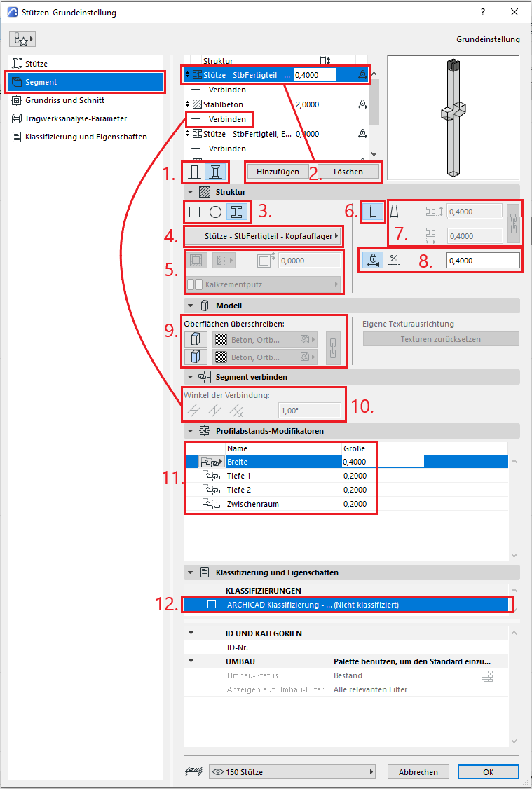This screenshot has height=789, width=532.
Task: Toggle the fixed segment length lock
Action: 371,261
